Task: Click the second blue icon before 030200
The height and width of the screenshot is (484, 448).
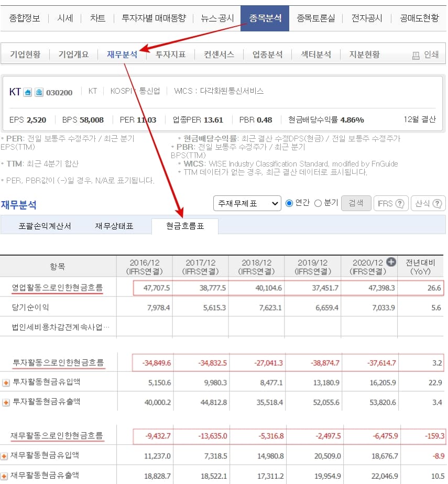Action: (39, 92)
